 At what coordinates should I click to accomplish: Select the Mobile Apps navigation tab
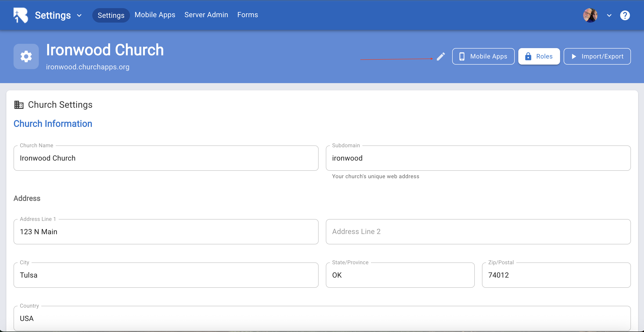click(x=155, y=15)
